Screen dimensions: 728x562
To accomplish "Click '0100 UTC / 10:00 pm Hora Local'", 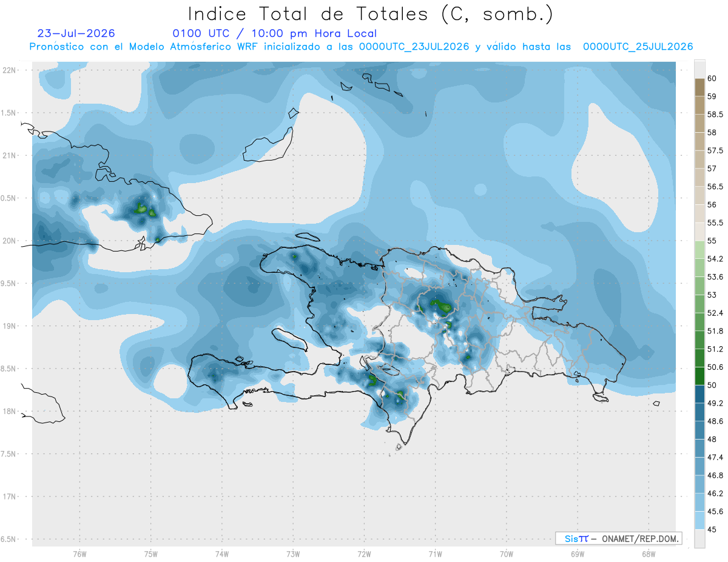I will click(x=275, y=33).
